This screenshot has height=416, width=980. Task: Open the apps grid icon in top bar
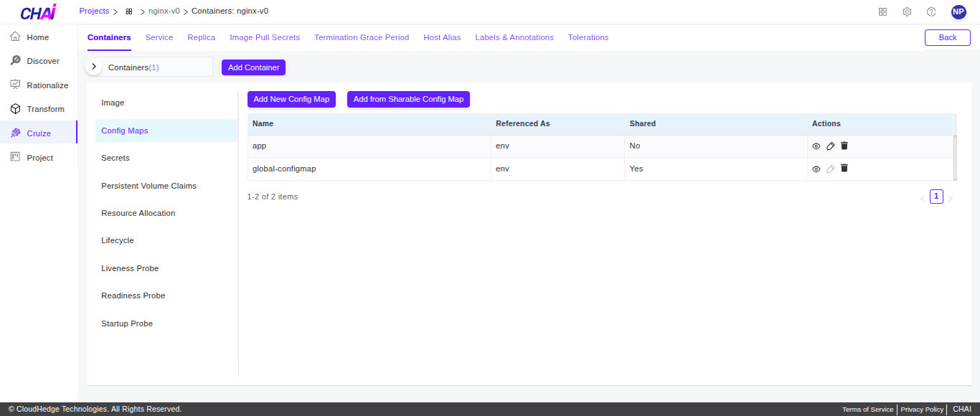(x=882, y=11)
